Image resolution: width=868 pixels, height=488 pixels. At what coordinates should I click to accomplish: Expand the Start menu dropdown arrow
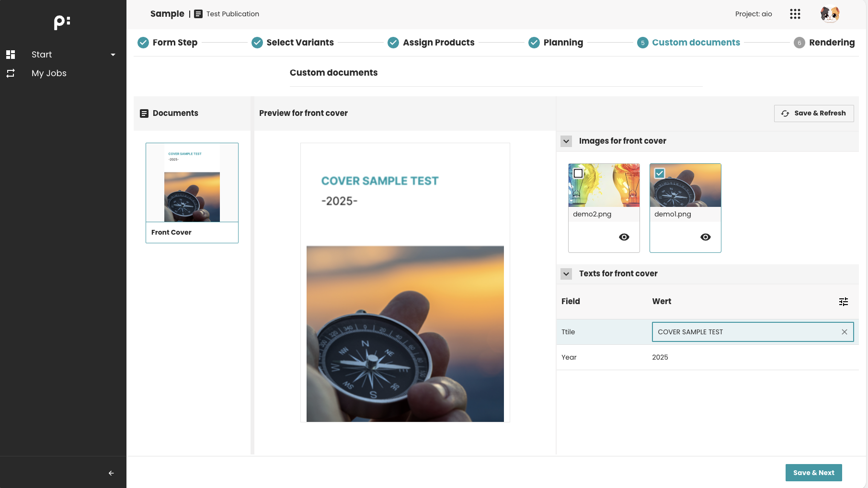(113, 55)
